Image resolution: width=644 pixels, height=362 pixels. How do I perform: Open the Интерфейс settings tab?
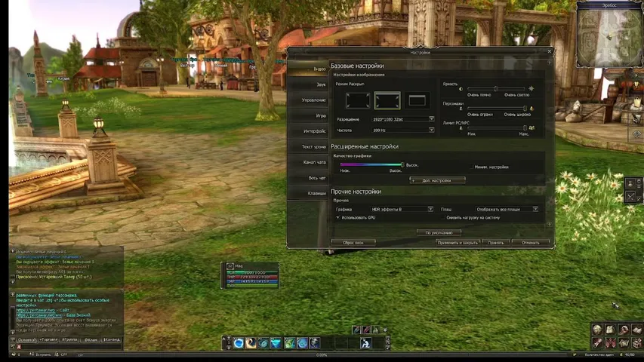tap(307, 131)
